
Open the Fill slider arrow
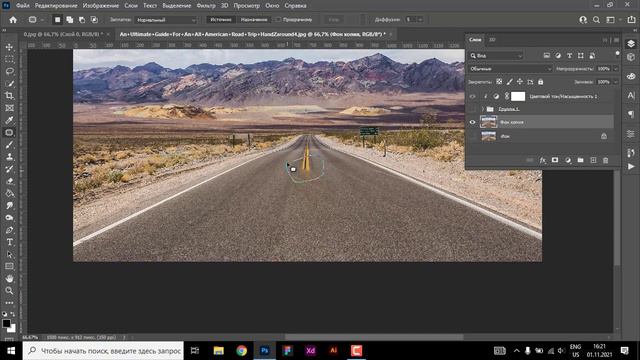(x=616, y=82)
